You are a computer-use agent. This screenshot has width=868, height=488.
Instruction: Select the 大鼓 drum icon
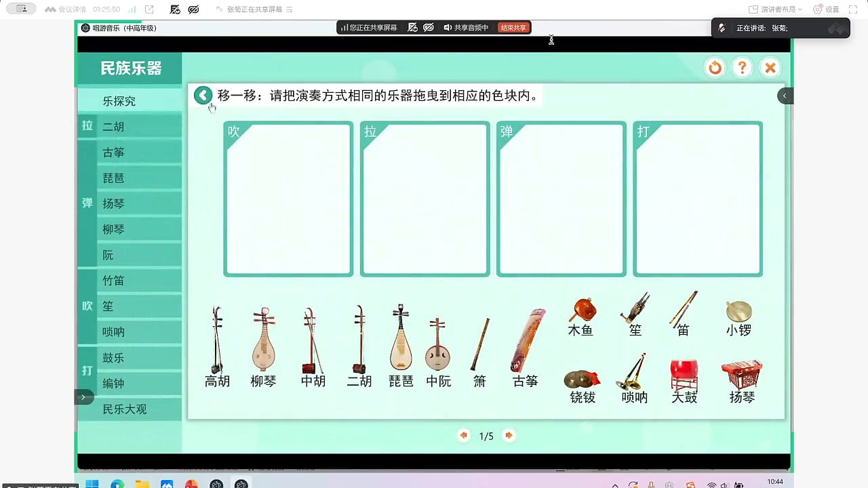point(684,375)
